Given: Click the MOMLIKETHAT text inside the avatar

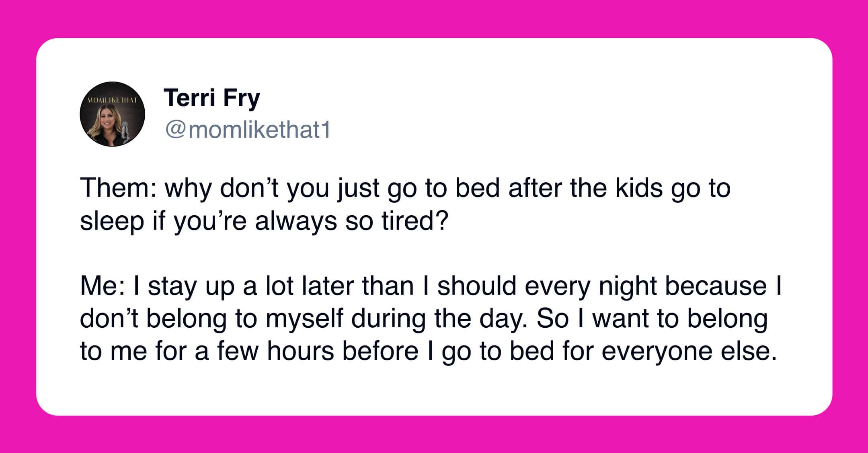Looking at the screenshot, I should tap(112, 99).
